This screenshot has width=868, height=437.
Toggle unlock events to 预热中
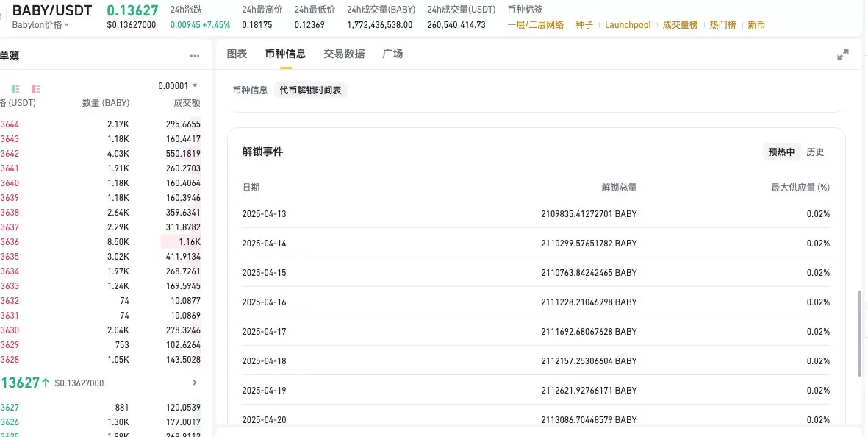[x=781, y=152]
